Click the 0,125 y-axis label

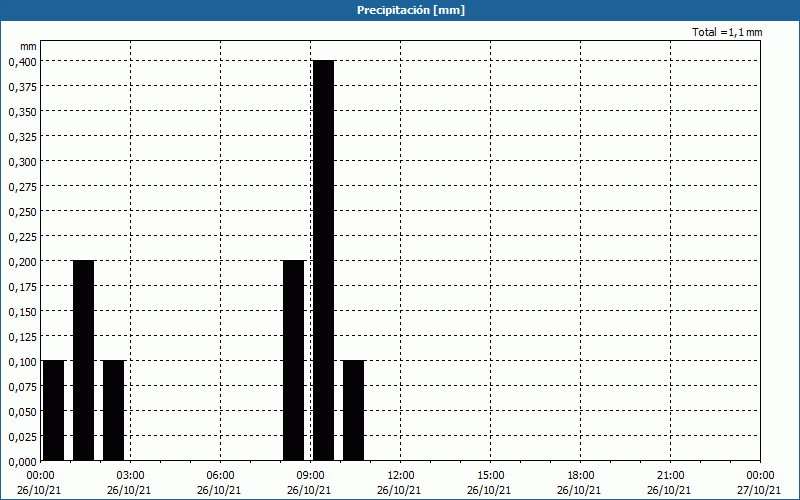[23, 337]
